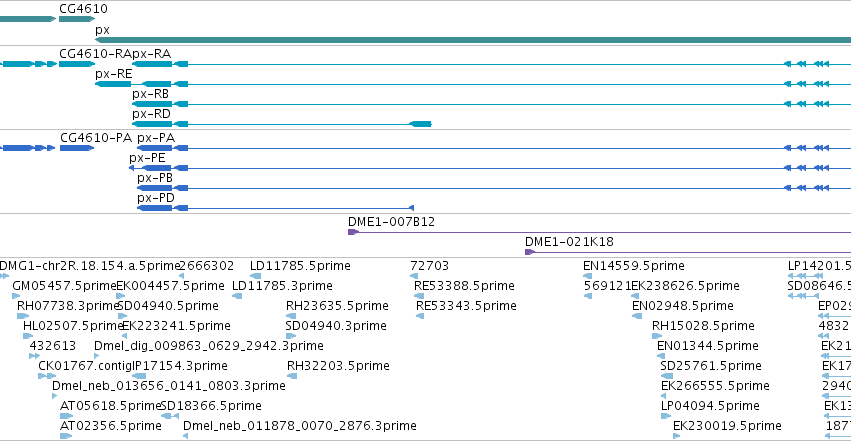Select the px-RA transcript feature
Image resolution: width=851 pixels, height=441 pixels.
coord(491,64)
